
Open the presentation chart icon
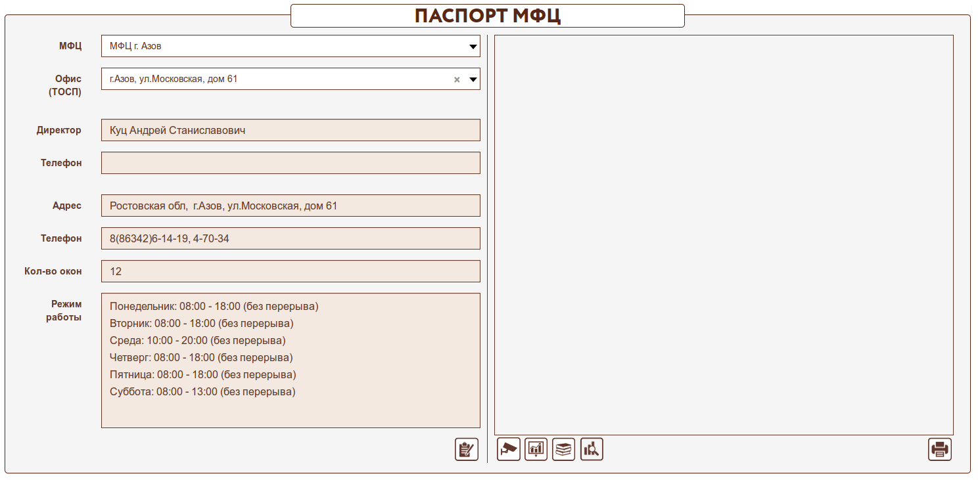536,449
